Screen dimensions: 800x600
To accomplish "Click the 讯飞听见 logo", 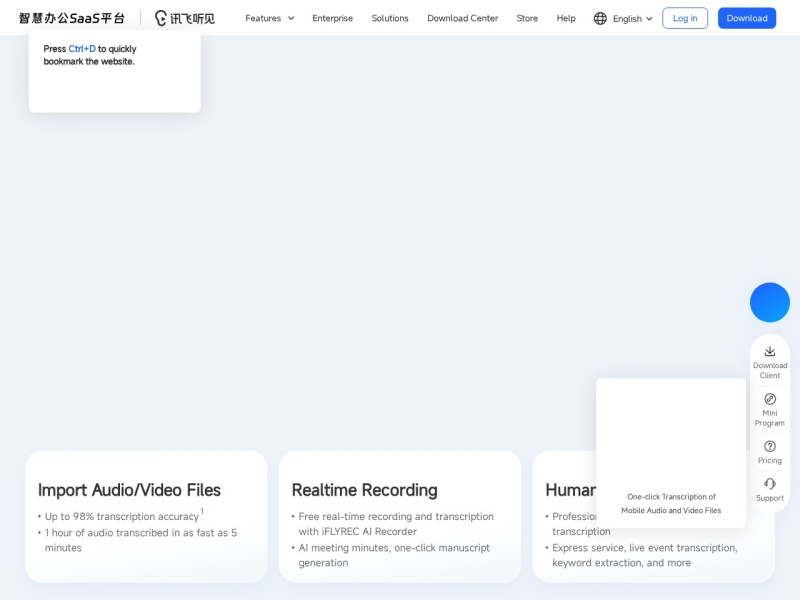I will pyautogui.click(x=186, y=17).
